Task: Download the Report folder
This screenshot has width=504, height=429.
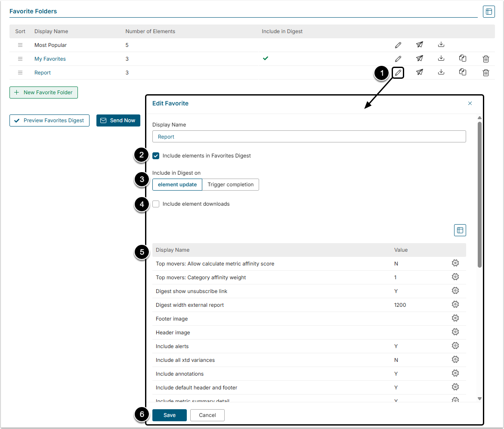Action: pyautogui.click(x=441, y=72)
